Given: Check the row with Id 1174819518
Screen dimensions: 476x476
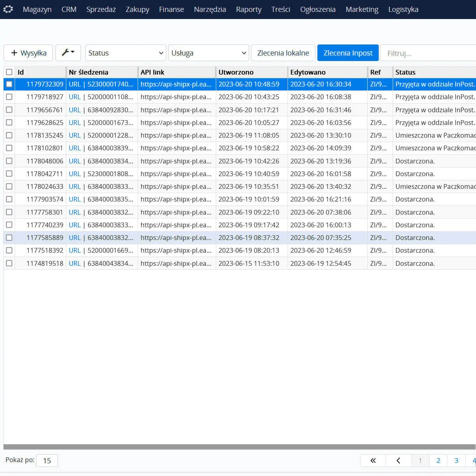Looking at the screenshot, I should pos(9,263).
